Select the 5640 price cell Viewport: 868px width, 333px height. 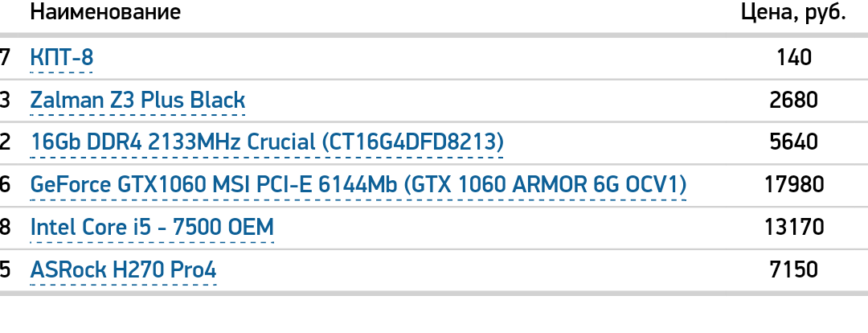click(794, 142)
